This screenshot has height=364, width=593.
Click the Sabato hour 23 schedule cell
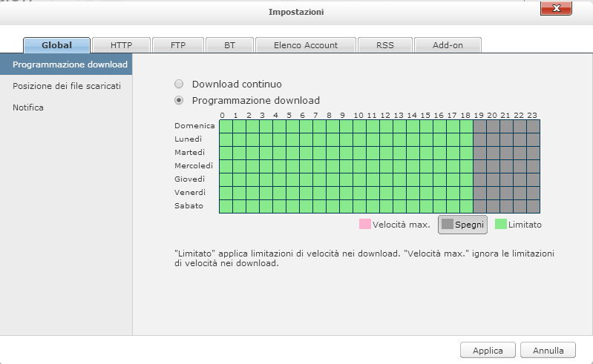[x=533, y=206]
